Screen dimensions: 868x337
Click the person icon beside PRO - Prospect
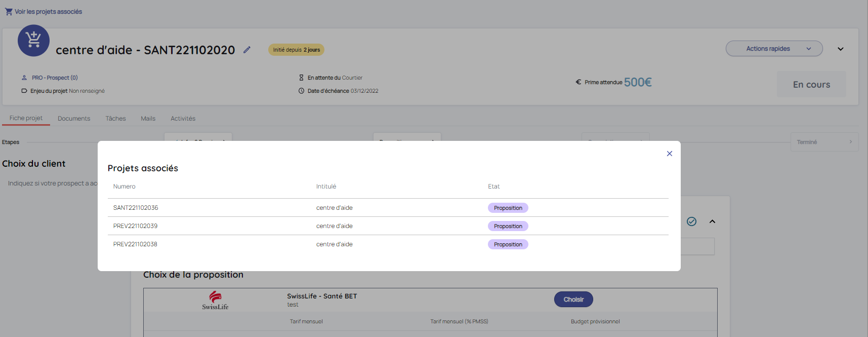pos(24,78)
